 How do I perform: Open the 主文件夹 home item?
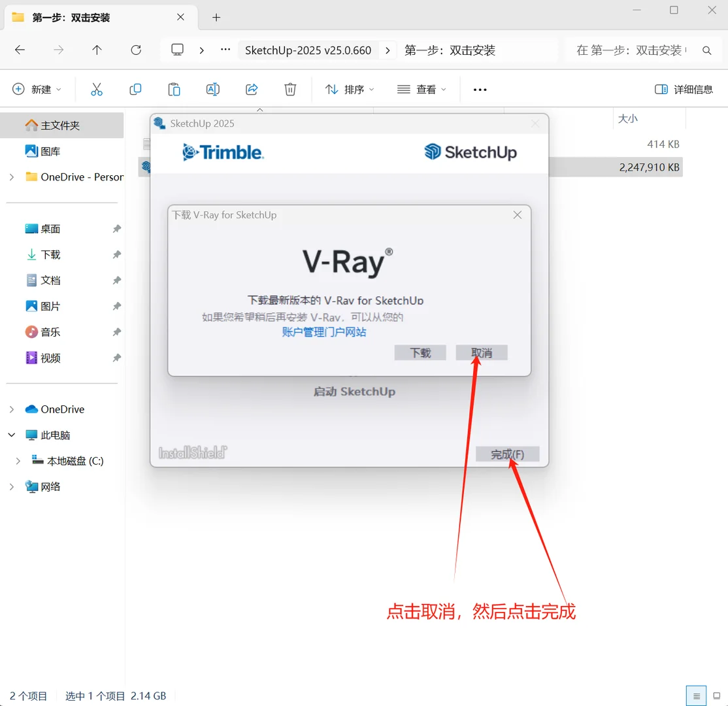tap(61, 125)
